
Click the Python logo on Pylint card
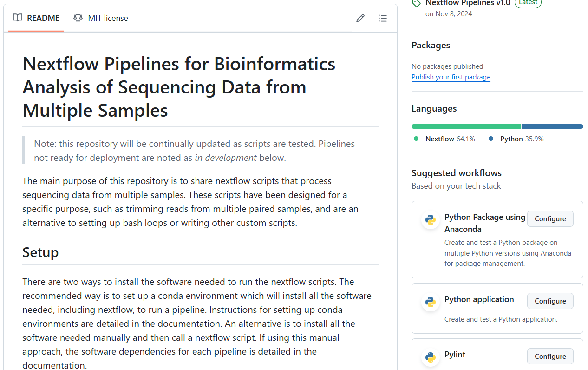(431, 357)
